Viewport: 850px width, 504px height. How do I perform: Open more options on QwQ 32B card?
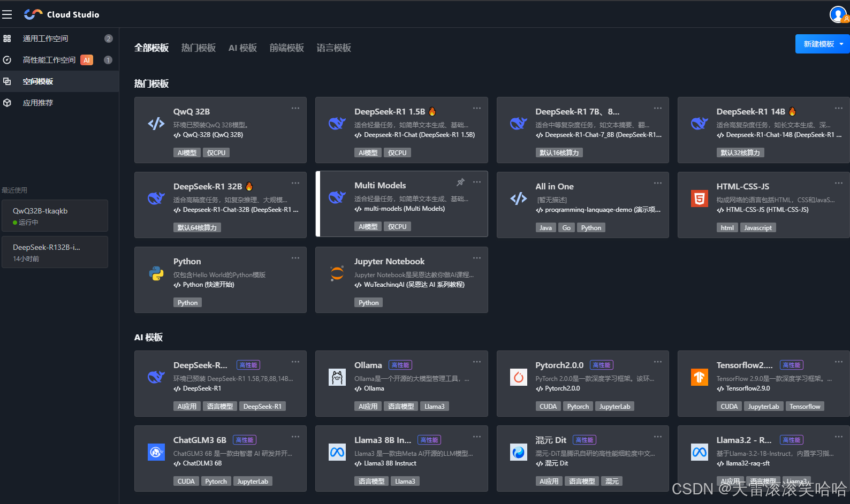295,108
